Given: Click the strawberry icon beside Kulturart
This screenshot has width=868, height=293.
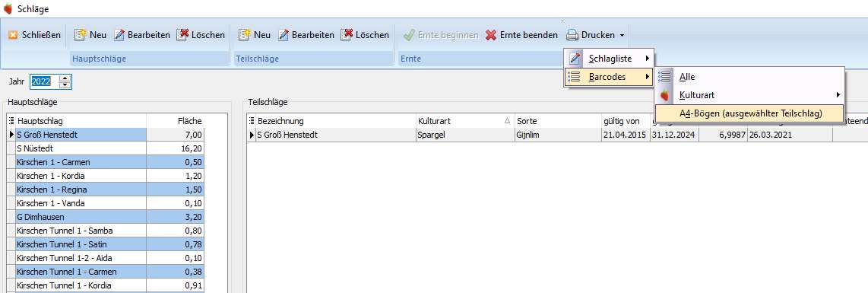Looking at the screenshot, I should click(x=664, y=95).
